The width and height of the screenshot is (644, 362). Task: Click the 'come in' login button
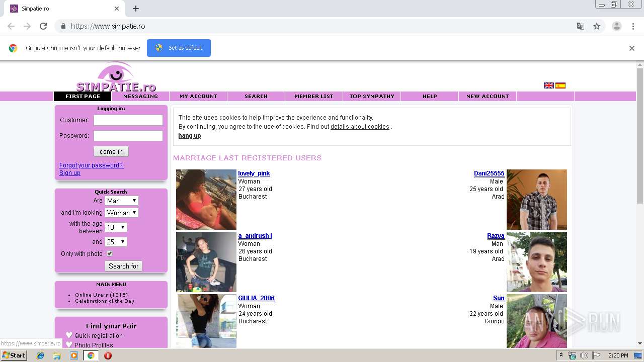(111, 151)
